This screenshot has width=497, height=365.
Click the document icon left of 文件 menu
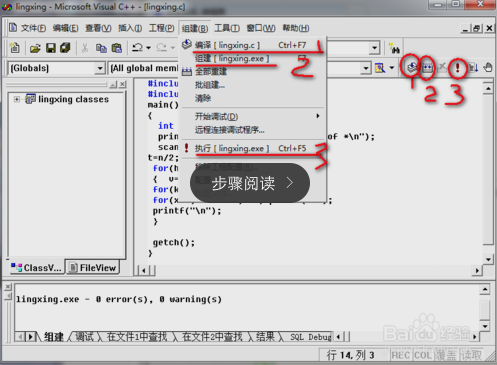tap(13, 28)
